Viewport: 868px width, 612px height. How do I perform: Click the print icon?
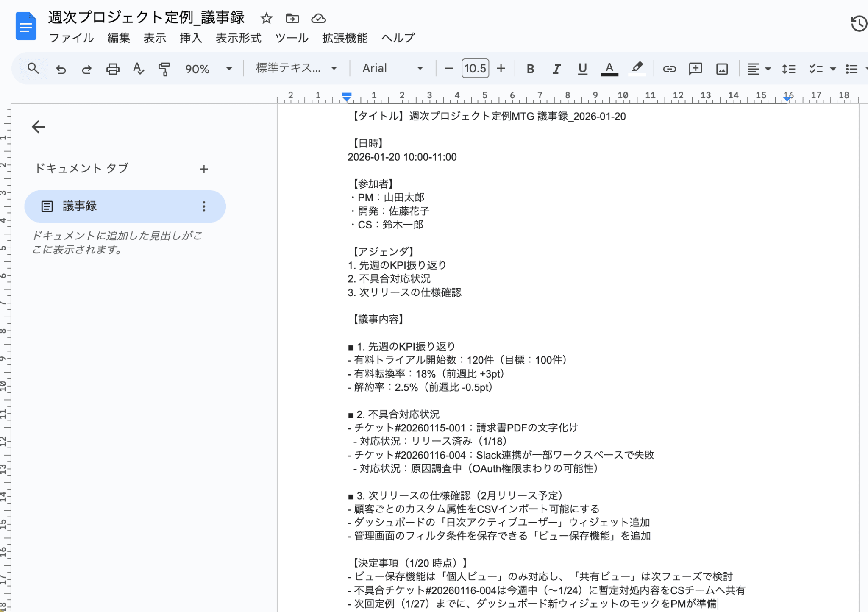point(112,69)
